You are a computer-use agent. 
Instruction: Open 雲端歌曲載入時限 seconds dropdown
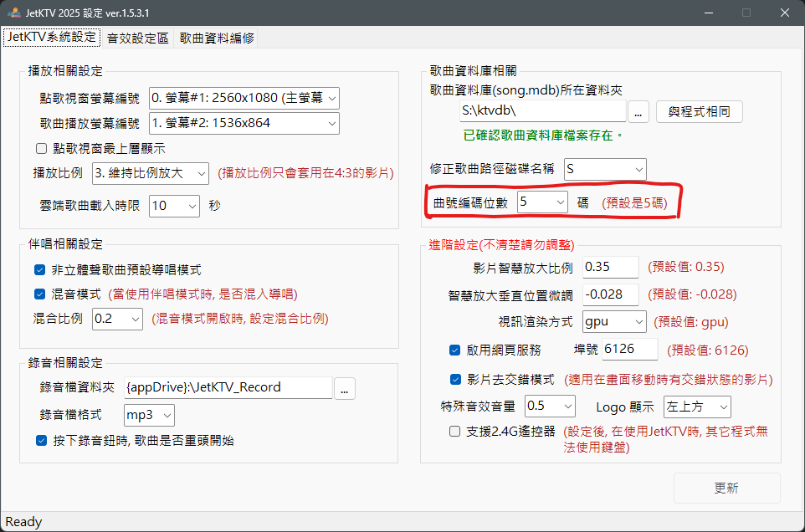point(175,206)
